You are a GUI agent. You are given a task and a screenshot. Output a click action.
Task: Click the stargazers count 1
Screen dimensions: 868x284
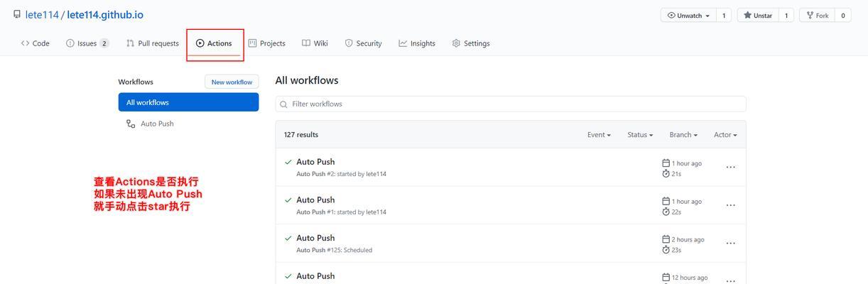pyautogui.click(x=786, y=16)
